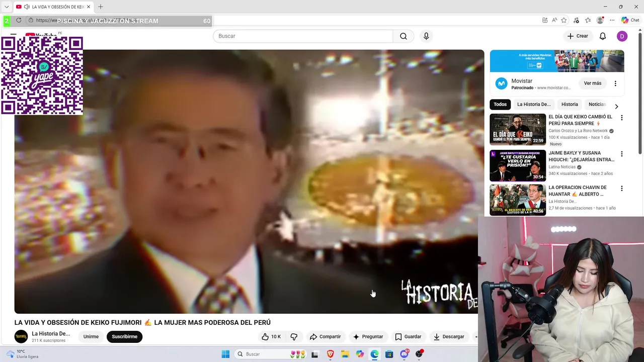The height and width of the screenshot is (362, 644).
Task: Download the video with Descargar
Action: click(x=449, y=337)
